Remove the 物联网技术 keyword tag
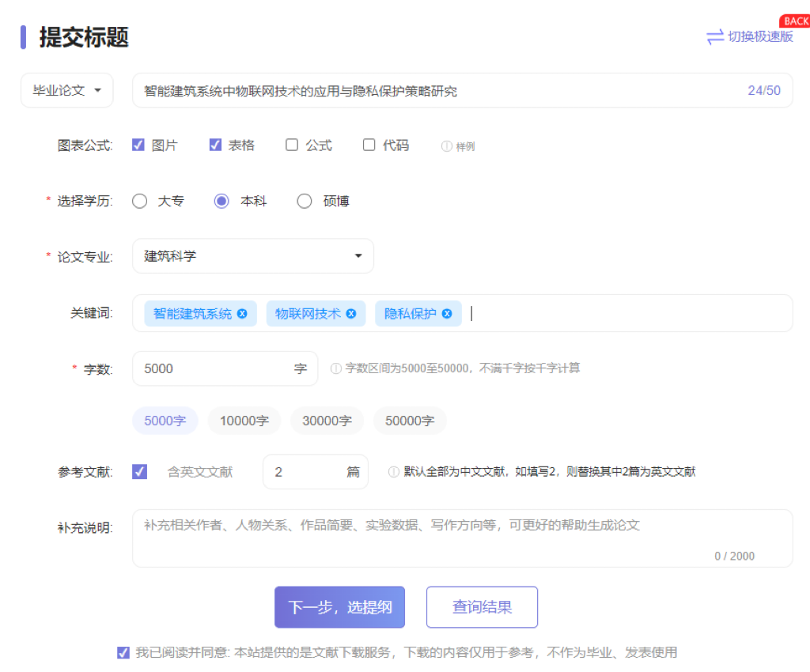The width and height of the screenshot is (810, 672). (350, 313)
